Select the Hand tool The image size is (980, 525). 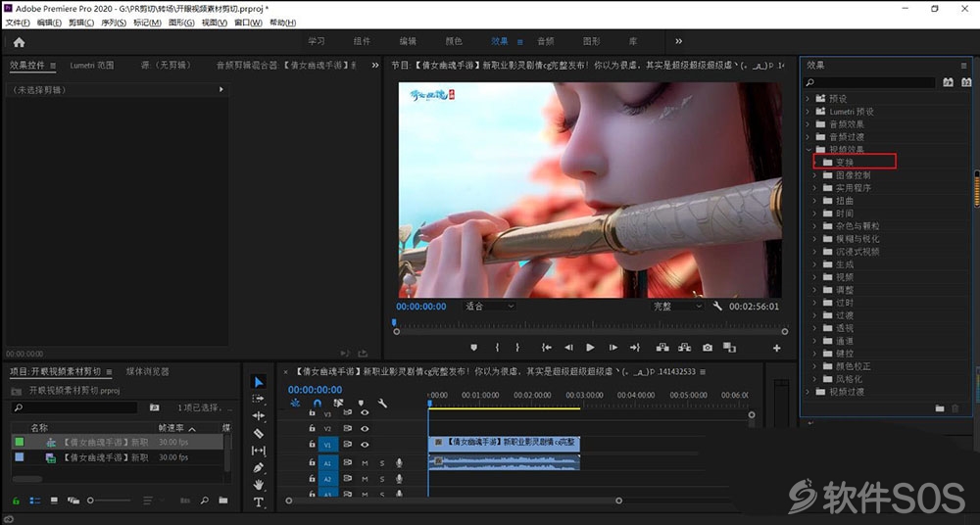point(258,485)
